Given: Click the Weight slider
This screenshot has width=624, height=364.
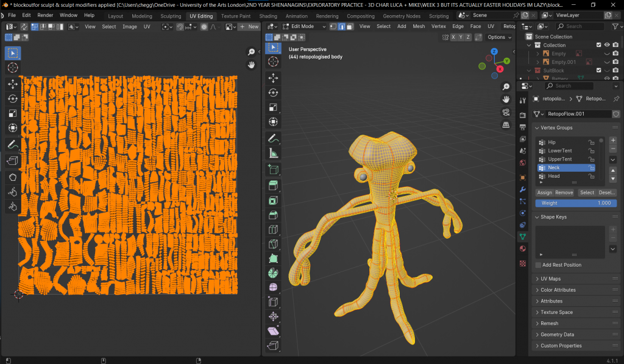Looking at the screenshot, I should pos(576,203).
